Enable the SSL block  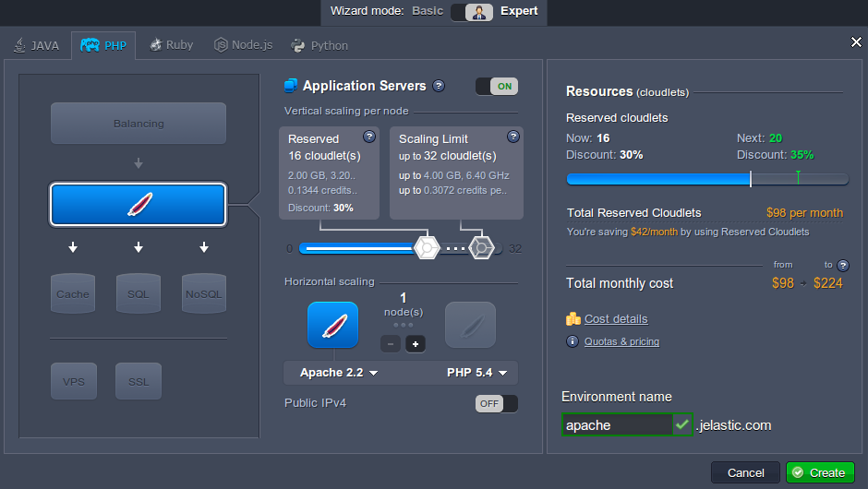(139, 381)
